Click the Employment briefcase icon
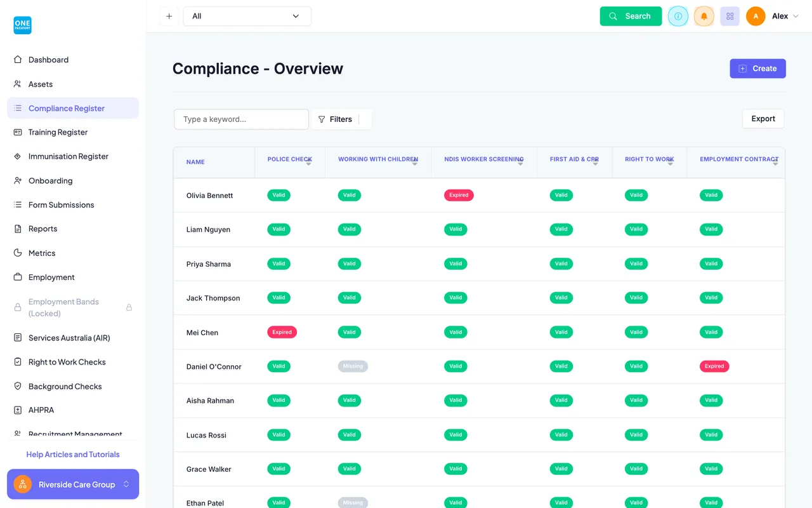Image resolution: width=812 pixels, height=508 pixels. pos(18,277)
